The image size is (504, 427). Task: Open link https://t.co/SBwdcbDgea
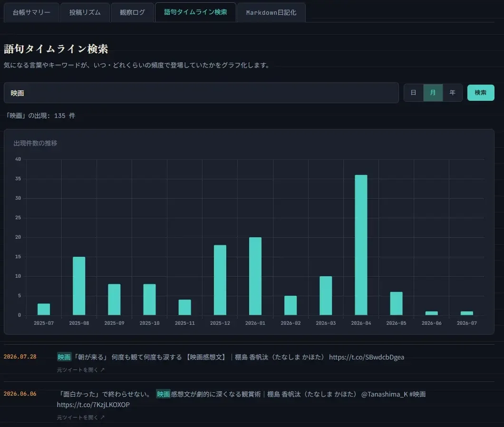point(367,357)
